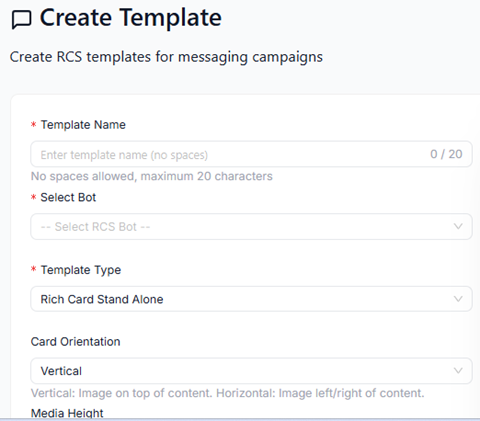The width and height of the screenshot is (480, 421).
Task: Click the '0 / 20' character counter
Action: tap(446, 154)
